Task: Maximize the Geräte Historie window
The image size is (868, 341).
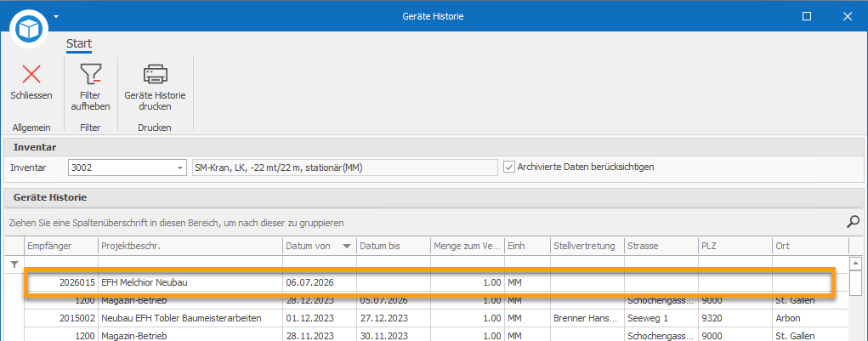Action: coord(807,17)
